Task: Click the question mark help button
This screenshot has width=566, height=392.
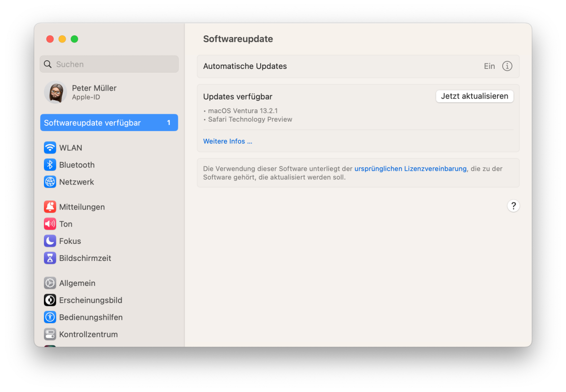Action: point(514,206)
